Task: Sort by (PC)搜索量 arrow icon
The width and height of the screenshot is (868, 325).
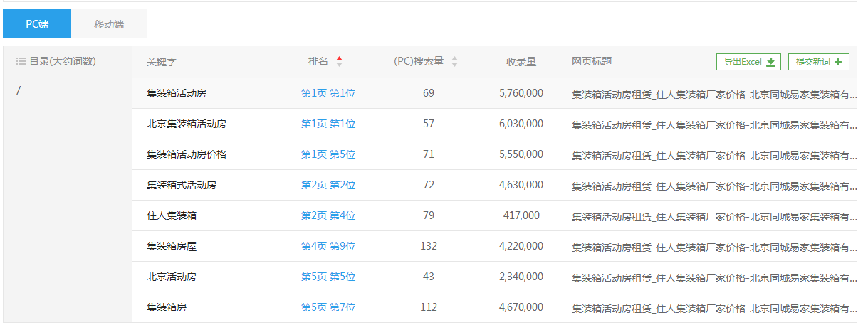Action: tap(454, 62)
